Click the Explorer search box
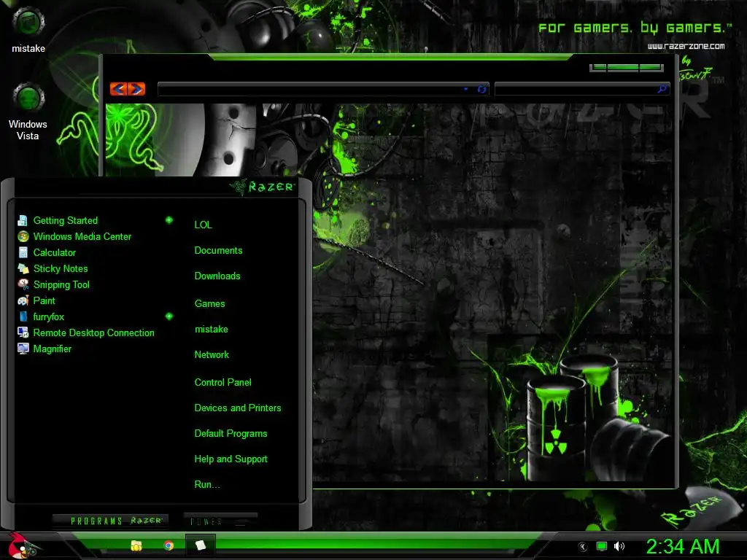 (x=576, y=89)
